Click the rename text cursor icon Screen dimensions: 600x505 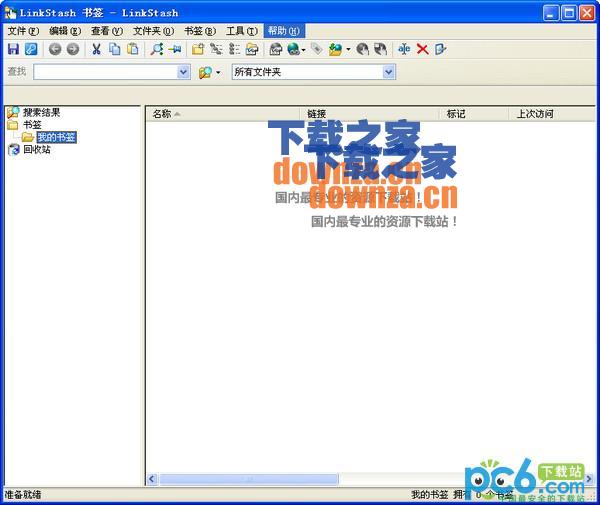click(x=404, y=49)
